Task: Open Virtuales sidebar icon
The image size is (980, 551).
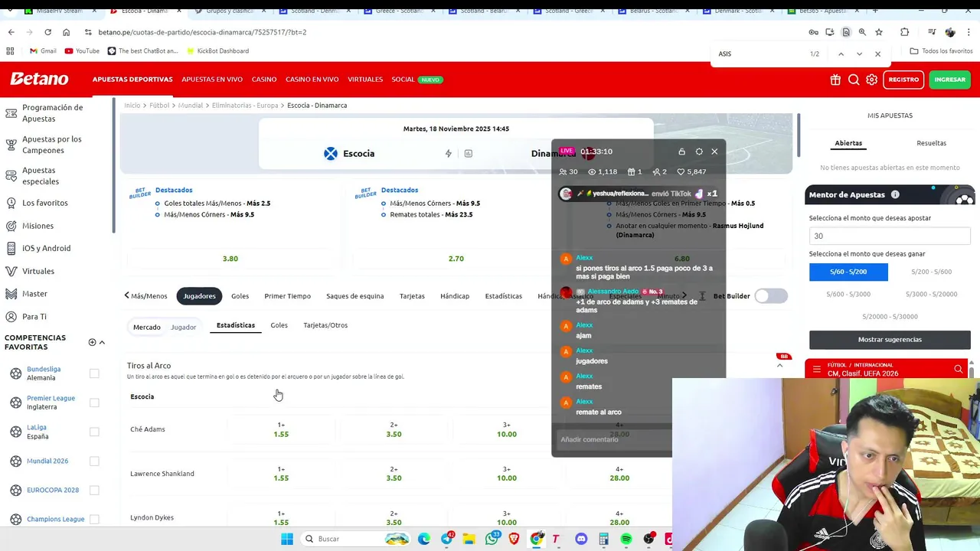Action: (x=11, y=271)
